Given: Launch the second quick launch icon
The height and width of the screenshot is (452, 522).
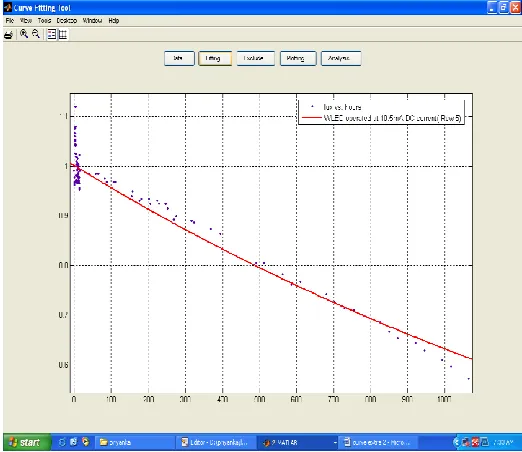Looking at the screenshot, I should (x=74, y=442).
